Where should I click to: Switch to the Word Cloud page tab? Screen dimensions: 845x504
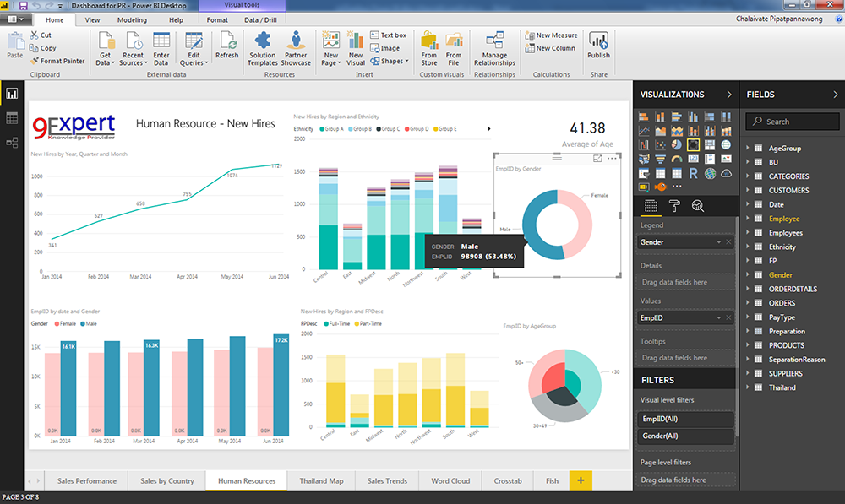450,481
